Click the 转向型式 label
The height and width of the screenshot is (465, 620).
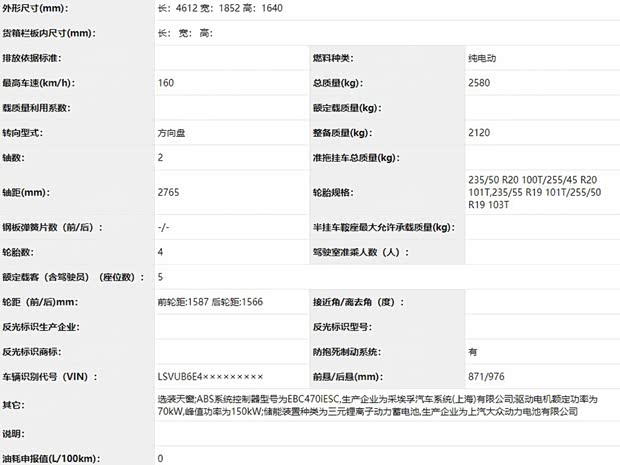(22, 133)
